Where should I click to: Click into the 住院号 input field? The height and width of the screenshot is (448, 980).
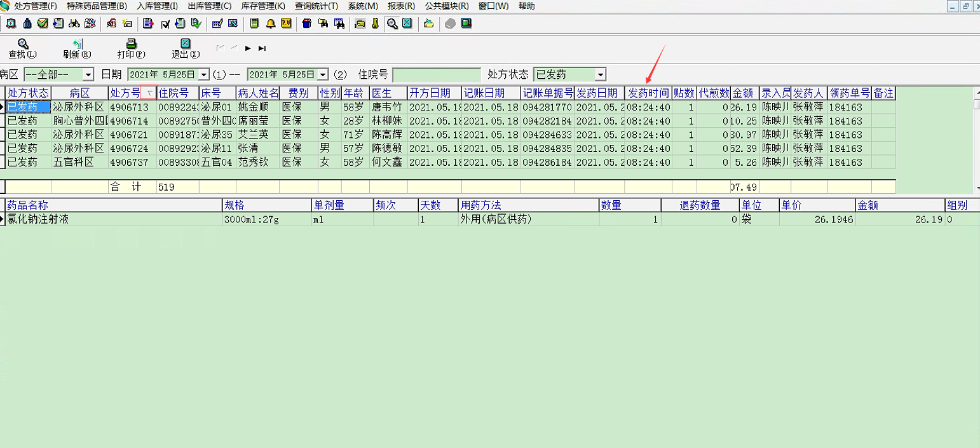[437, 74]
